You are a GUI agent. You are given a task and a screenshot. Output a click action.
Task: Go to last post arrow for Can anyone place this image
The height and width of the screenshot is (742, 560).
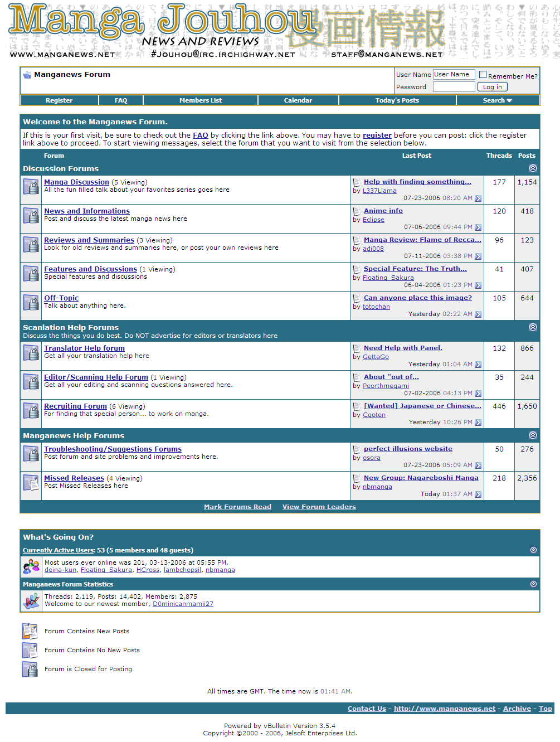pyautogui.click(x=478, y=314)
